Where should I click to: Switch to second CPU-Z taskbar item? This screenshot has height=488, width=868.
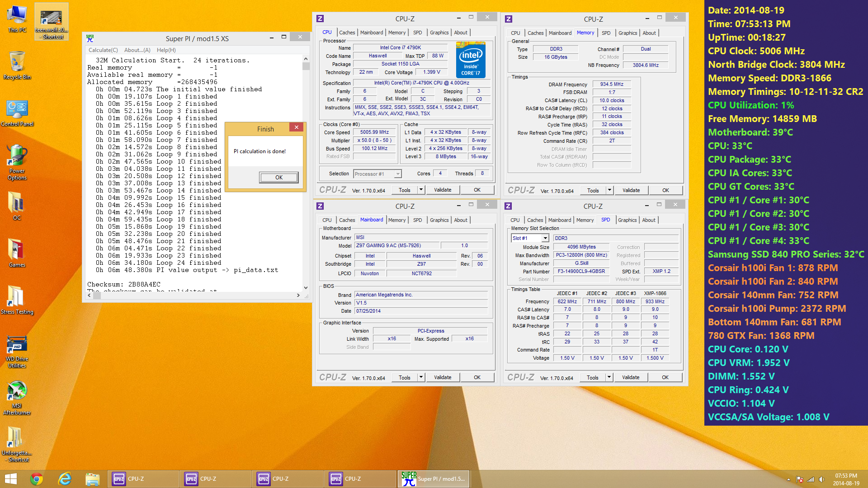[216, 479]
